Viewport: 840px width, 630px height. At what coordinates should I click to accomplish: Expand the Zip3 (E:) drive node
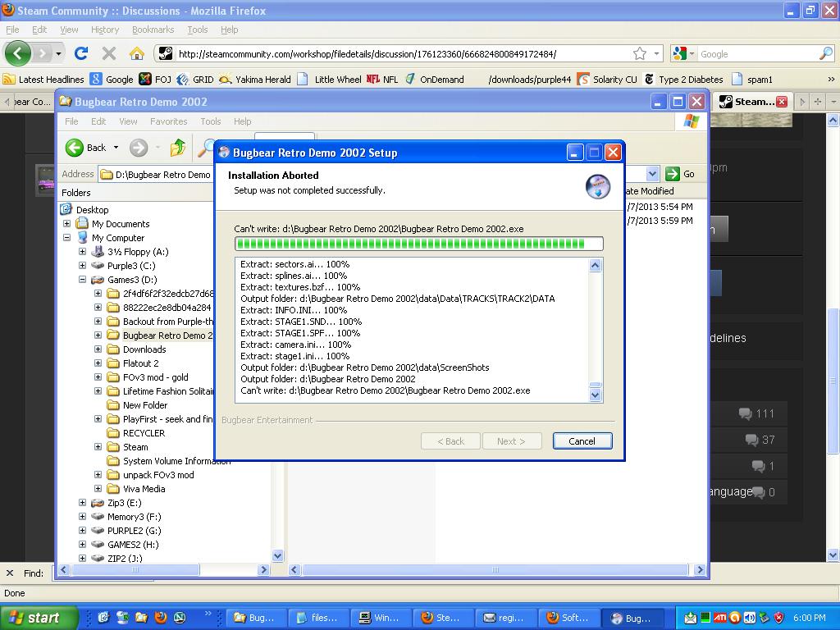(83, 503)
